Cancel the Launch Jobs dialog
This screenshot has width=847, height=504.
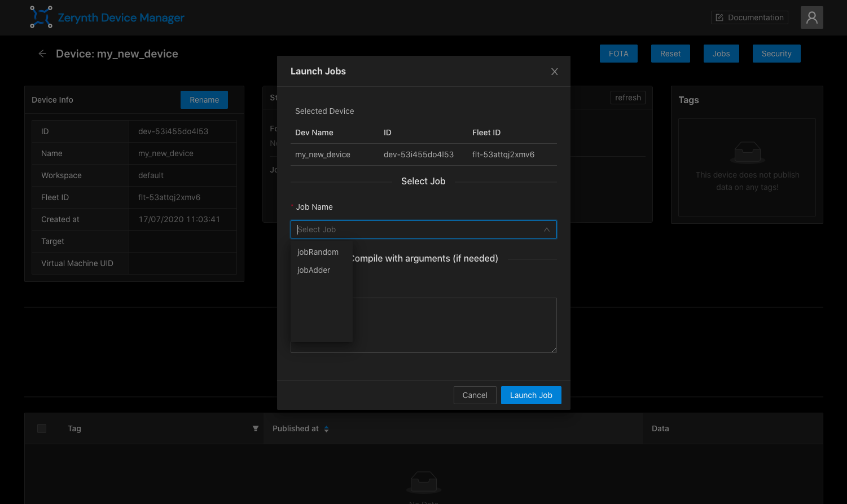point(475,395)
